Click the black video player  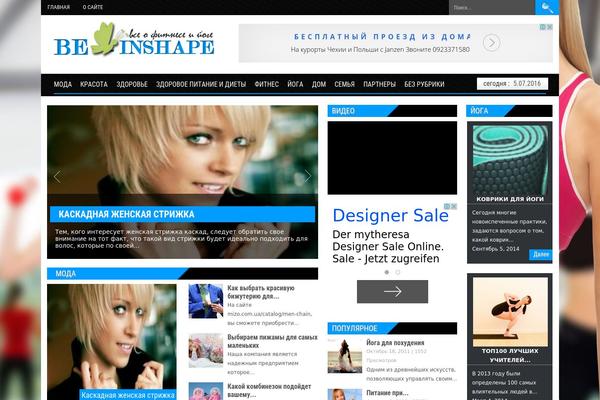[x=392, y=158]
